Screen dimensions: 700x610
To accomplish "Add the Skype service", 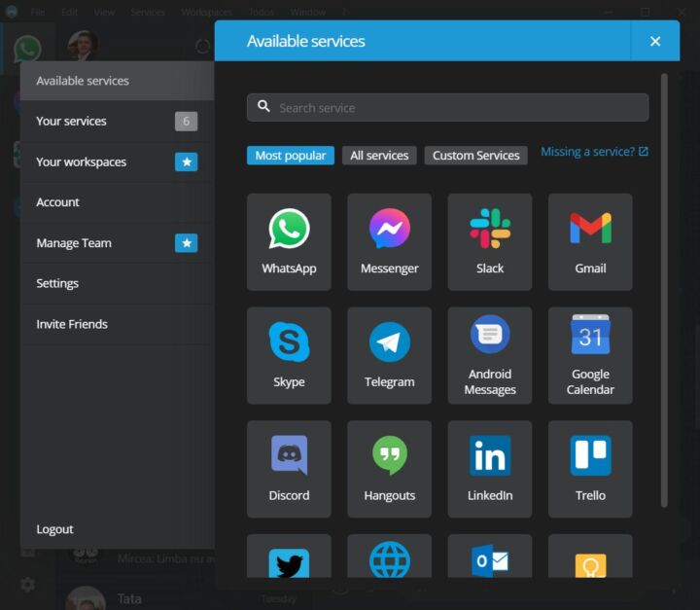I will 289,355.
